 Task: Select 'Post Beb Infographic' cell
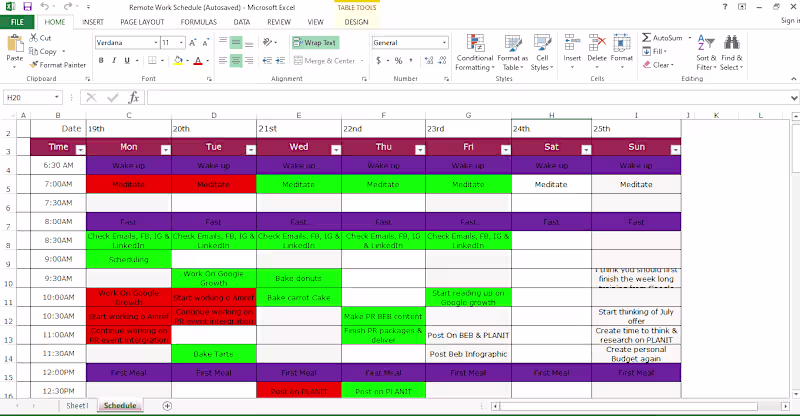(468, 354)
